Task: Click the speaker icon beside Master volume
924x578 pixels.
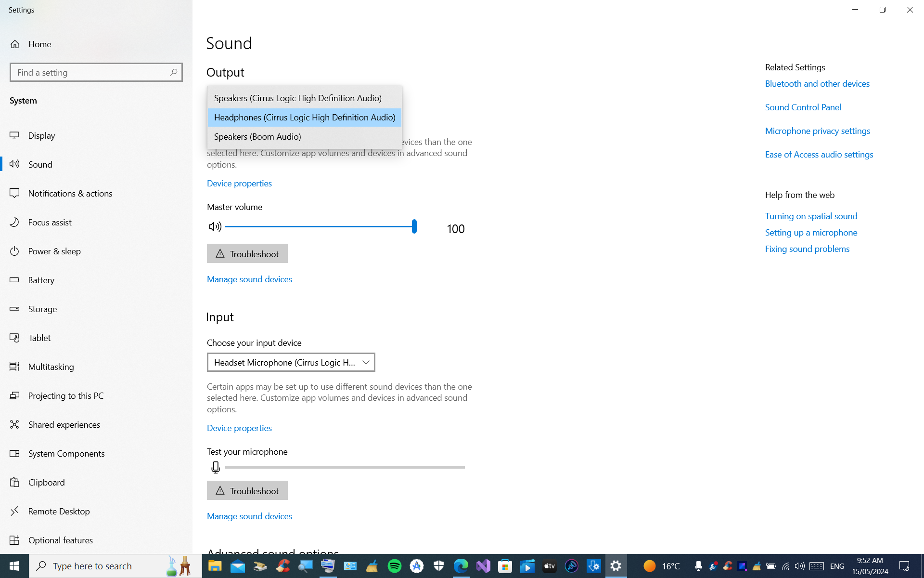Action: click(x=215, y=226)
